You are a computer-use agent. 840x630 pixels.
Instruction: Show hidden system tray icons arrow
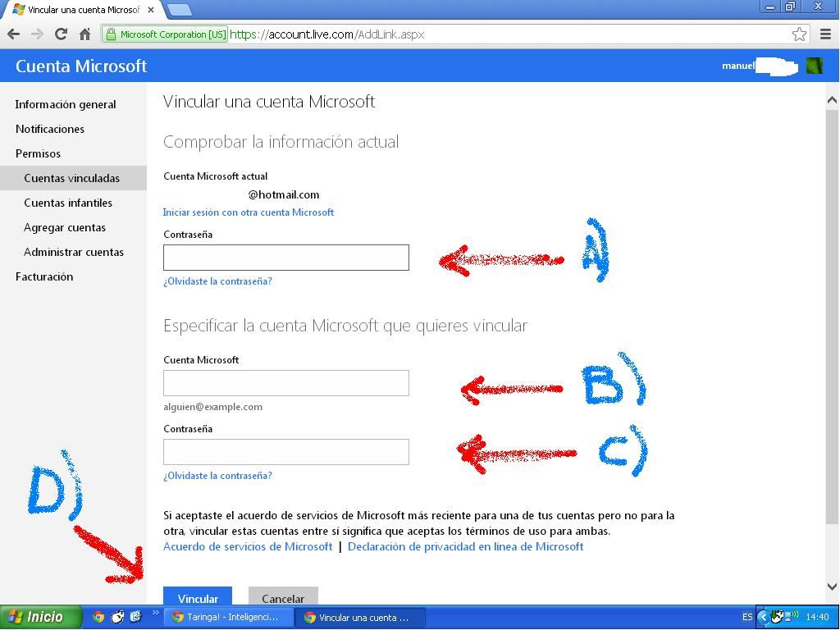click(x=764, y=617)
